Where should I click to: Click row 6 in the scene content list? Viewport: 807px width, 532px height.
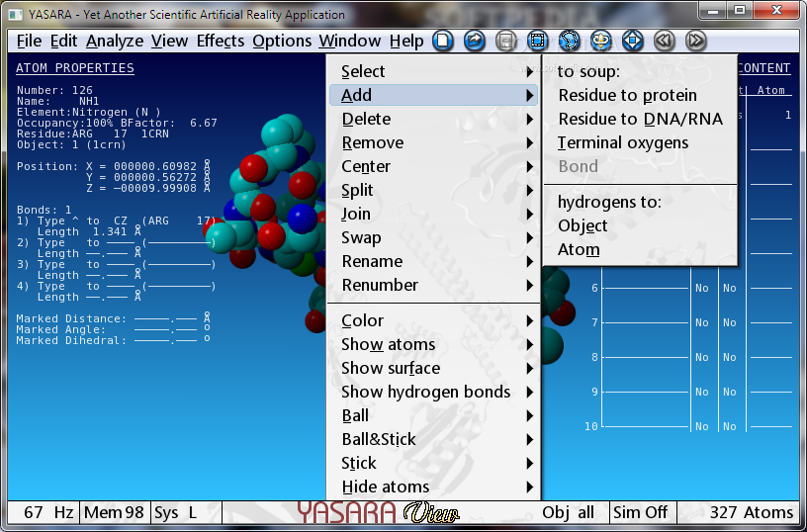690,288
